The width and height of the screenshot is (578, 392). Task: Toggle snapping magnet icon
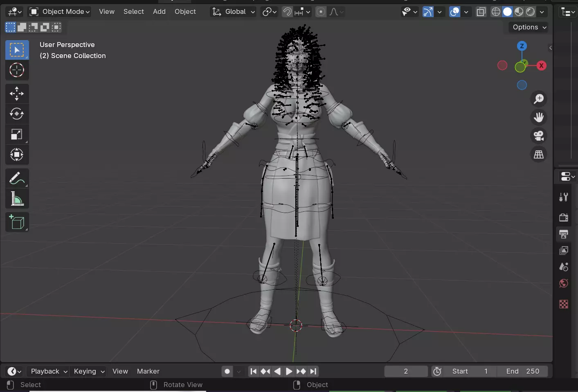[x=287, y=11]
